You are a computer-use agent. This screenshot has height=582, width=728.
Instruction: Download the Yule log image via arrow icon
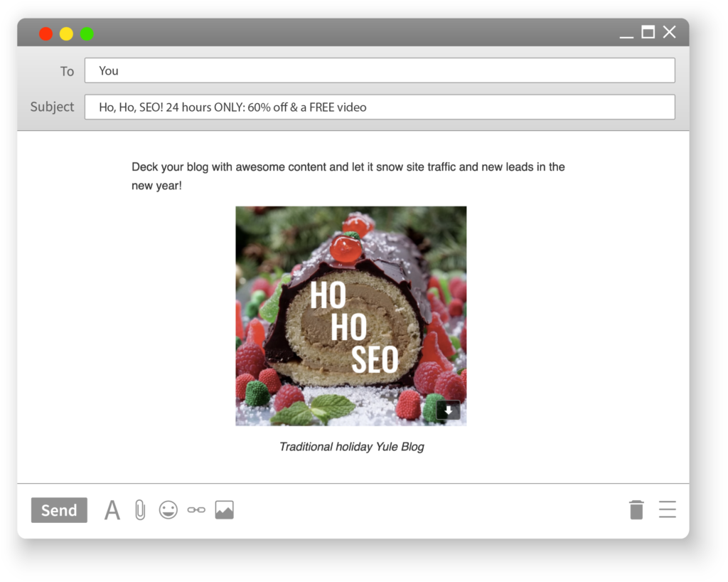tap(448, 411)
